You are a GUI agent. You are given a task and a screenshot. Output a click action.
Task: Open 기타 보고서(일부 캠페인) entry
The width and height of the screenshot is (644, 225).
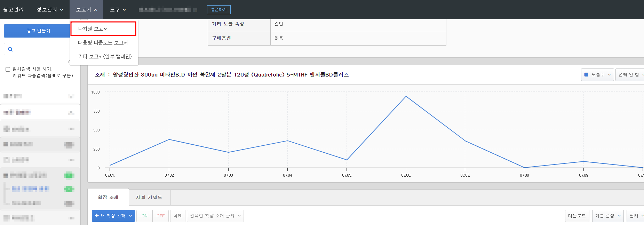tap(104, 56)
